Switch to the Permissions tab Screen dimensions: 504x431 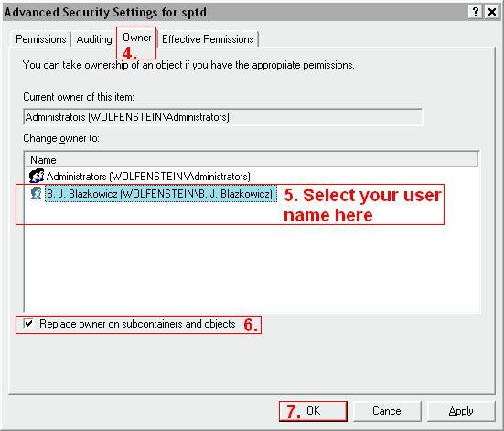pyautogui.click(x=41, y=39)
